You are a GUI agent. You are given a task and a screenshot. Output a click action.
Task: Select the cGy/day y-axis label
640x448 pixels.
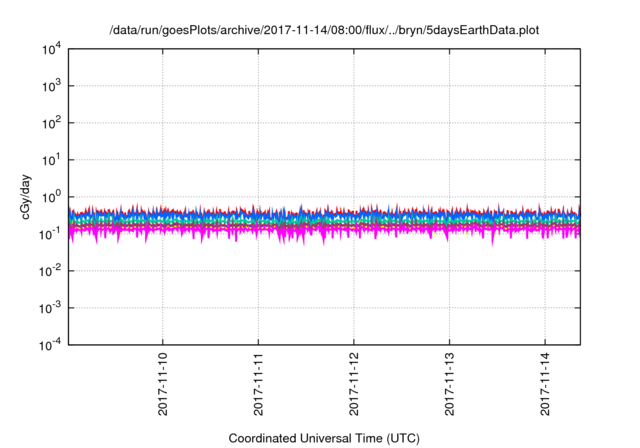(26, 197)
